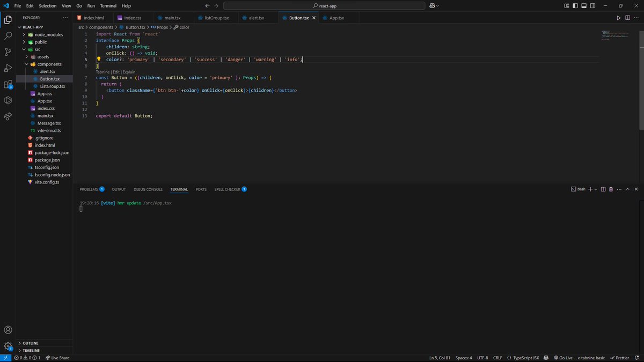Viewport: 644px width, 362px height.
Task: Kill terminal with trash icon
Action: pos(611,189)
